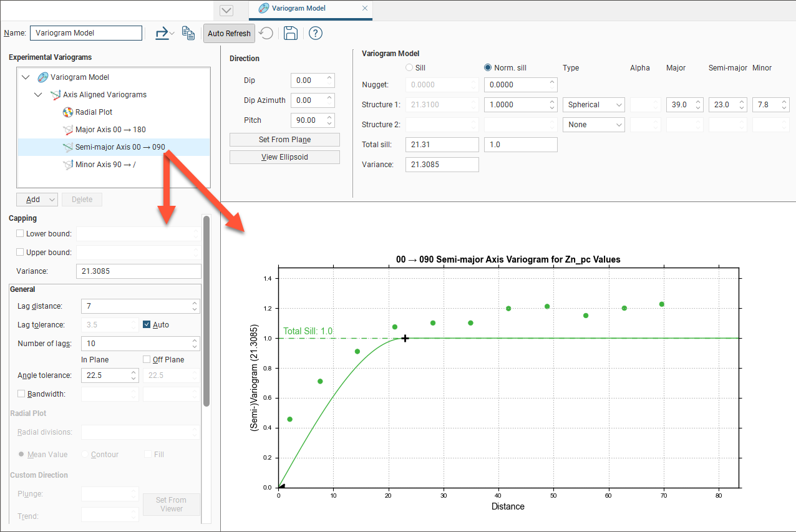Click the Save icon in toolbar

290,33
